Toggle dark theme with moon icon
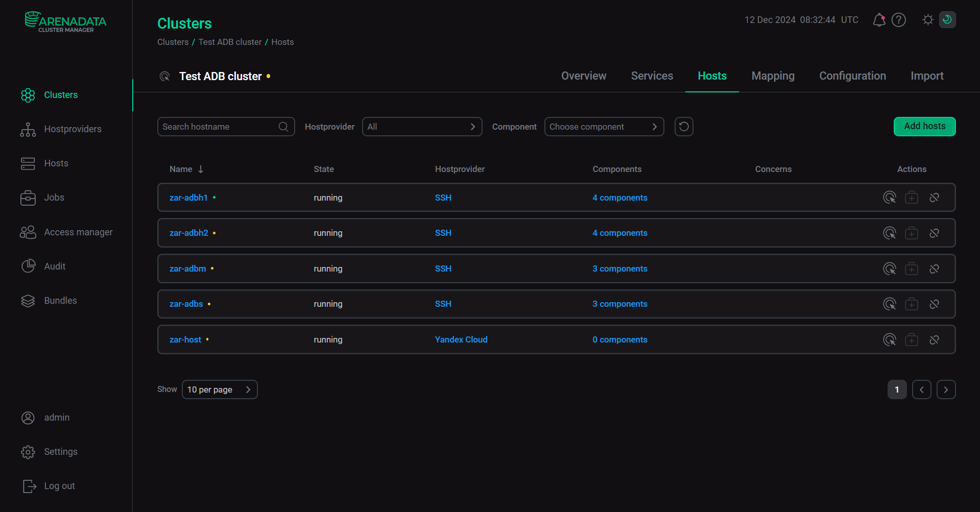 pyautogui.click(x=947, y=20)
